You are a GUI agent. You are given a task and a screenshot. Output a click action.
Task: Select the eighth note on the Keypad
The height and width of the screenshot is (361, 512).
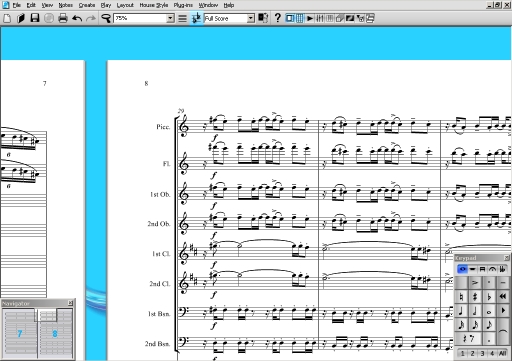point(489,325)
